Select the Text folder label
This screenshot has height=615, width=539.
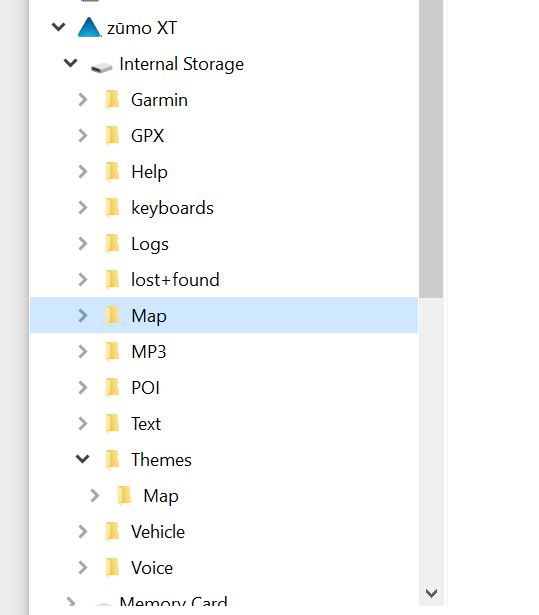tap(146, 424)
